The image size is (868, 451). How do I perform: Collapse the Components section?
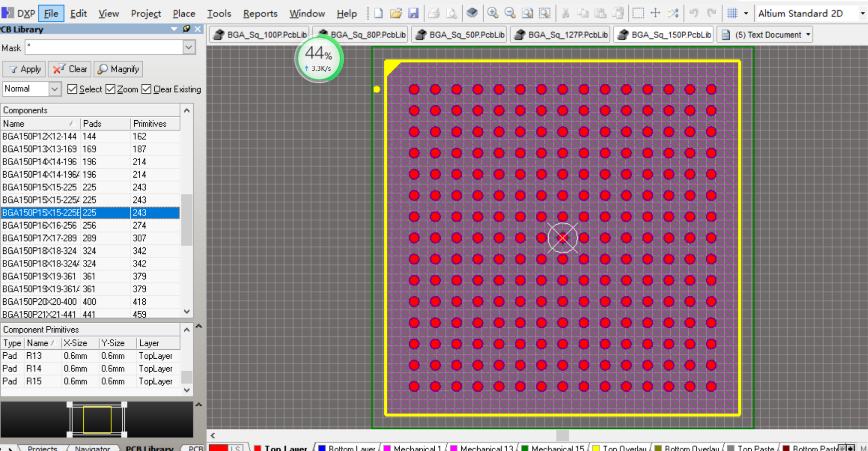point(187,110)
